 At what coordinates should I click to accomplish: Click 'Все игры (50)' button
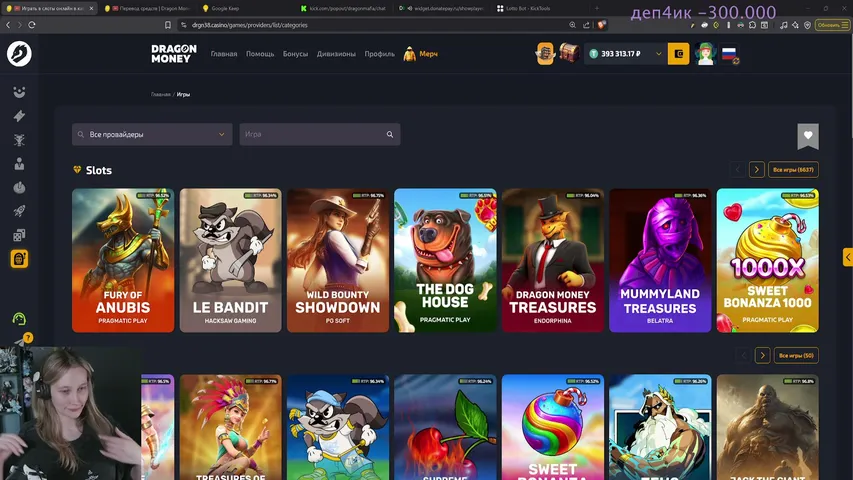point(796,355)
